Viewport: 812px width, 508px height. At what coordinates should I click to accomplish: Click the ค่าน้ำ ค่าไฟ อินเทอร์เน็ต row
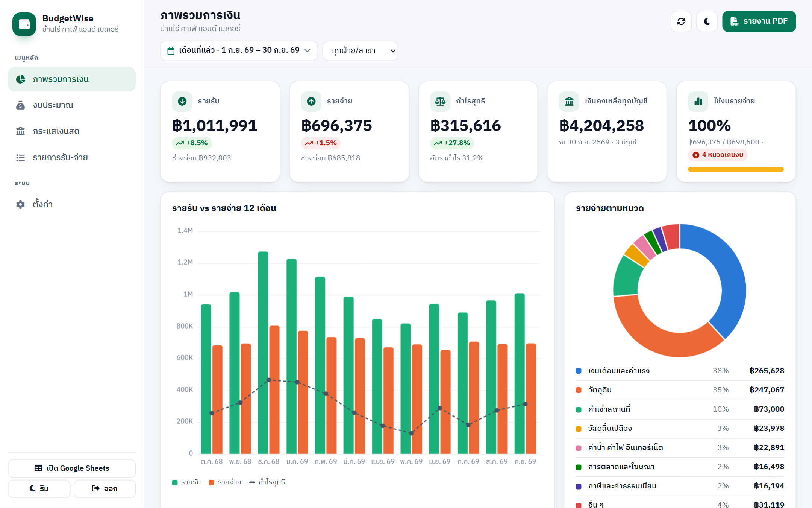(680, 447)
